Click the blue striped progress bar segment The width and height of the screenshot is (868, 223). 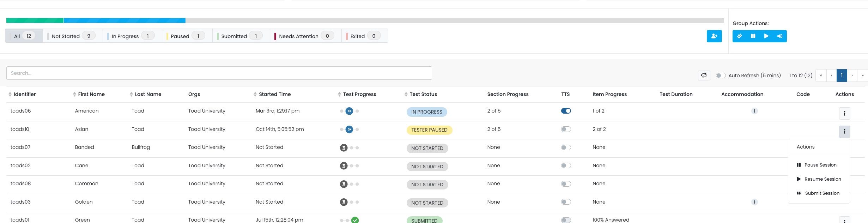(x=125, y=20)
